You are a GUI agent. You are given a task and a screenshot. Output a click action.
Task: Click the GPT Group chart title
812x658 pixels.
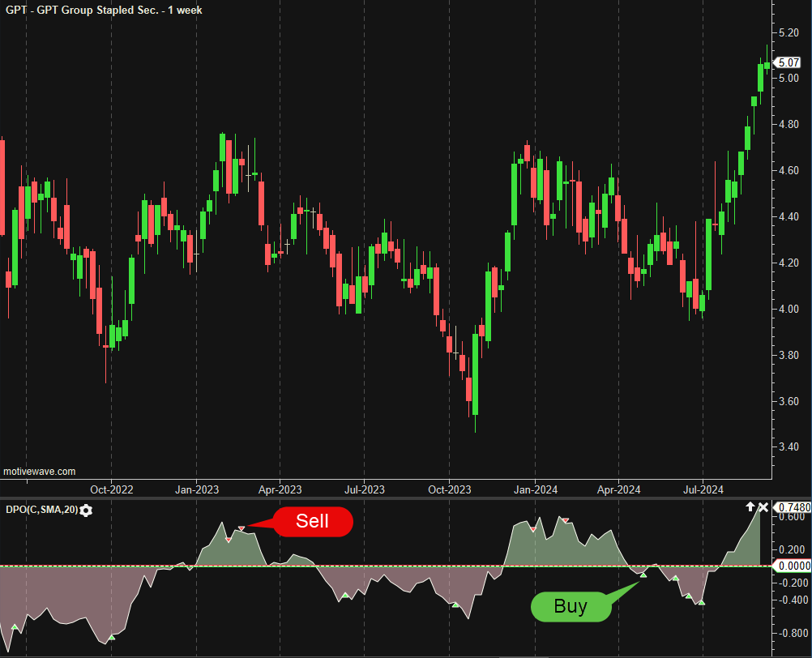tap(104, 10)
